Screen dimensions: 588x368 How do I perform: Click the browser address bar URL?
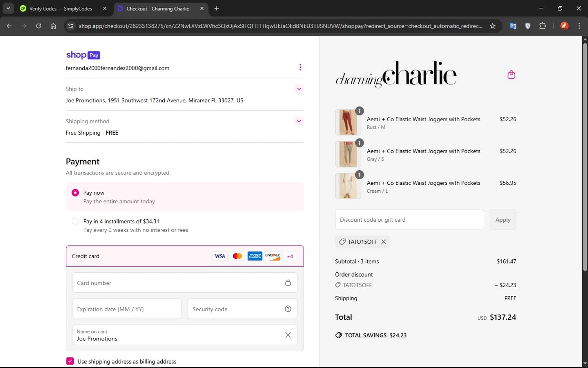pyautogui.click(x=280, y=26)
